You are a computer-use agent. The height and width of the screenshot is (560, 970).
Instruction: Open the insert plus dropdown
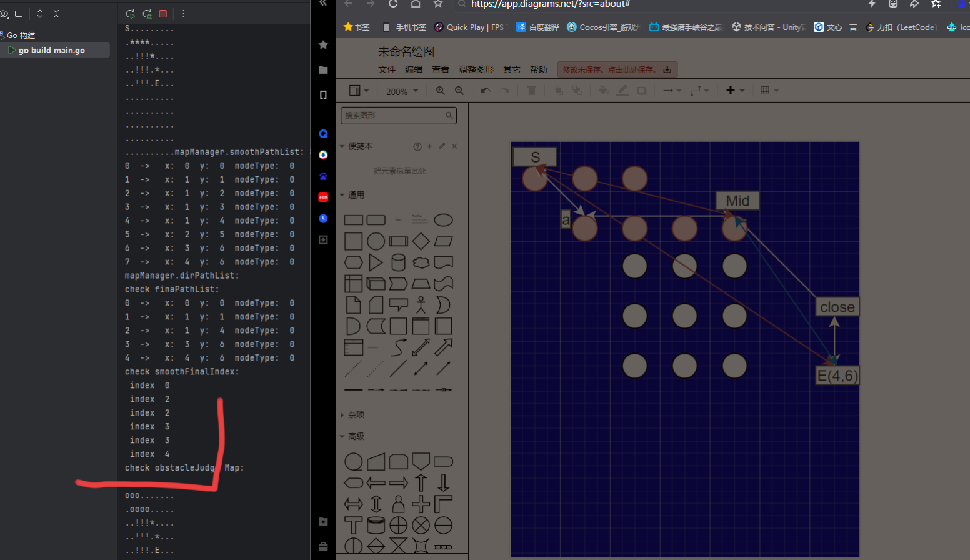735,91
